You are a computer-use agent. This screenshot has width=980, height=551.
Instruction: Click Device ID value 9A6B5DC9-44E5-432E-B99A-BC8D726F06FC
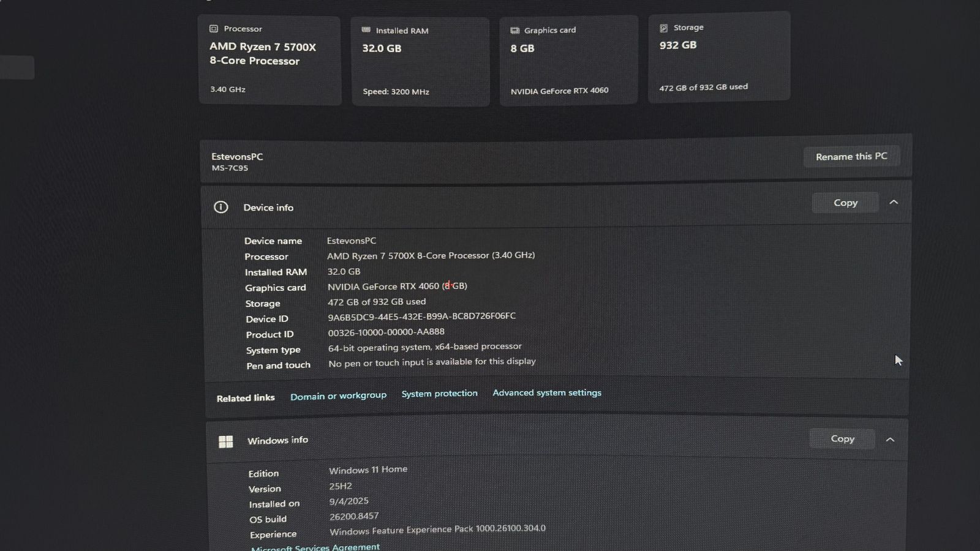click(x=421, y=317)
